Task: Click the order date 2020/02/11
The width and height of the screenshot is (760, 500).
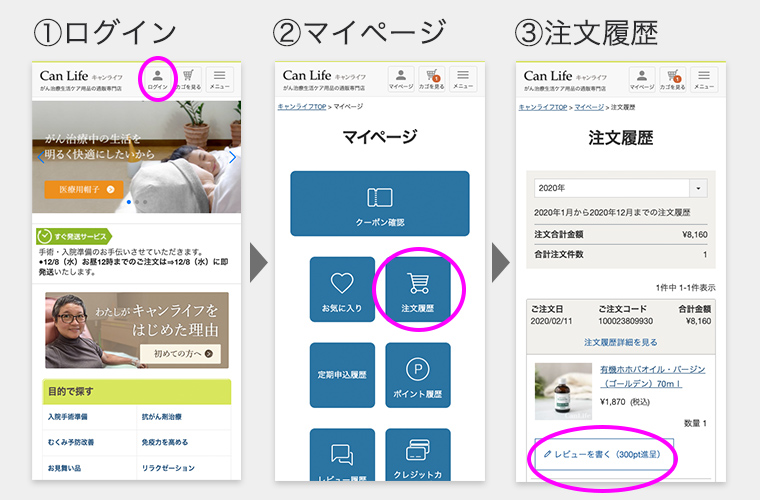Action: (551, 321)
